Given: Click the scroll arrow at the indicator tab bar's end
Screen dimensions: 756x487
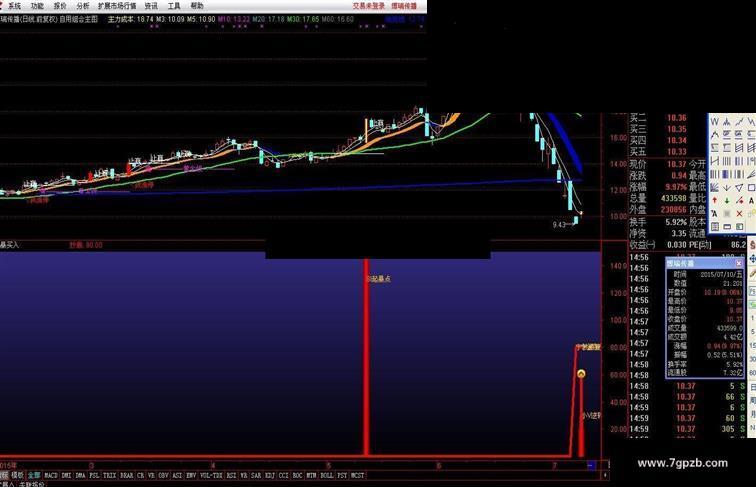Looking at the screenshot, I should [606, 475].
